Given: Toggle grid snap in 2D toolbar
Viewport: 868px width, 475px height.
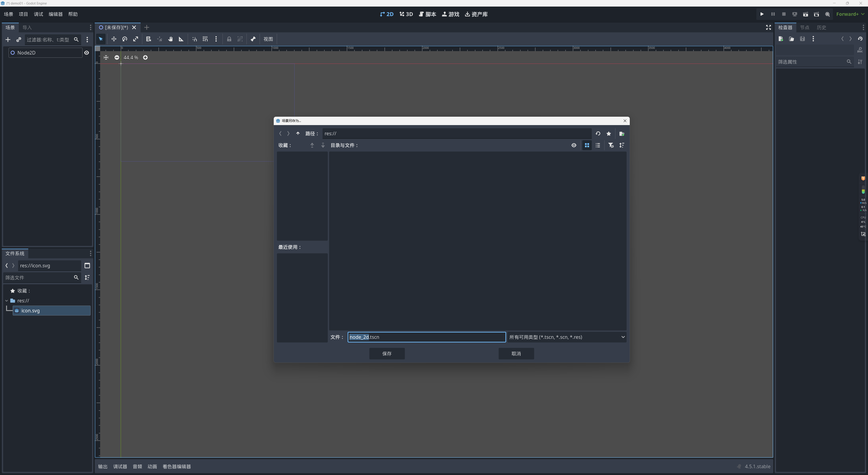Looking at the screenshot, I should pyautogui.click(x=205, y=39).
